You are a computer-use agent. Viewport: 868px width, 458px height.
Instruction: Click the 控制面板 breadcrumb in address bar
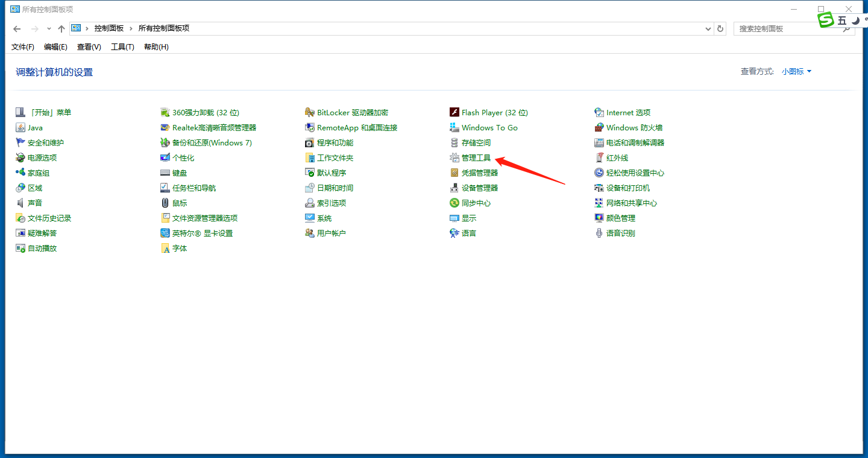pos(109,28)
